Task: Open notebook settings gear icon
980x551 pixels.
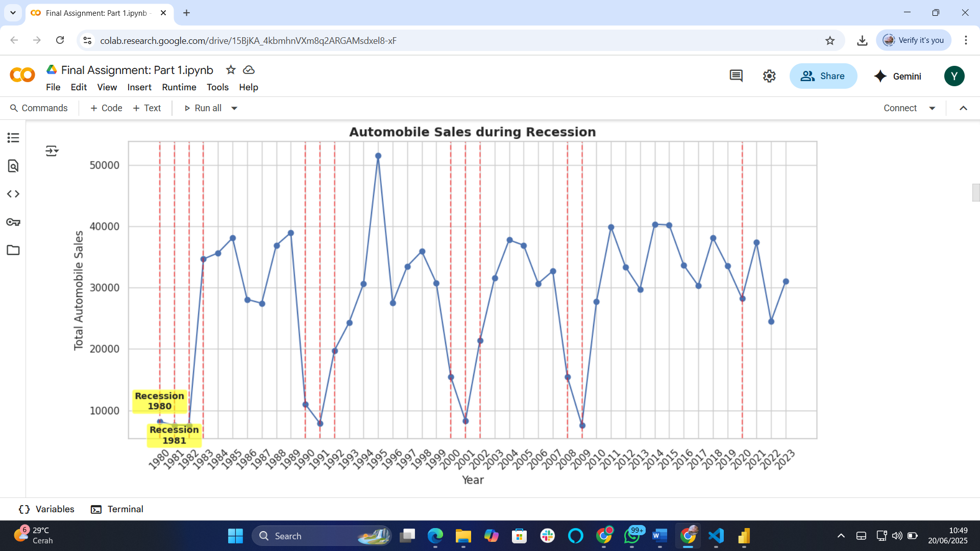Action: click(x=769, y=76)
